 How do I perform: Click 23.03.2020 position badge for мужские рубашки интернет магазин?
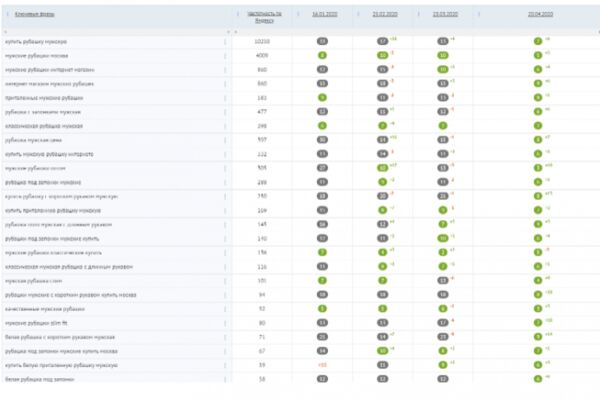coord(443,70)
